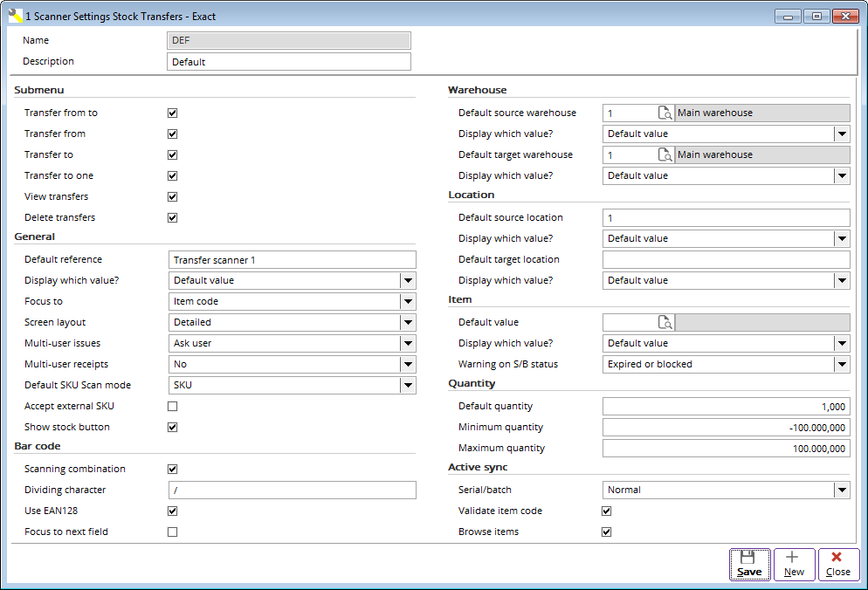Click the Maximum quantity field
Image resolution: width=868 pixels, height=590 pixels.
[x=726, y=448]
